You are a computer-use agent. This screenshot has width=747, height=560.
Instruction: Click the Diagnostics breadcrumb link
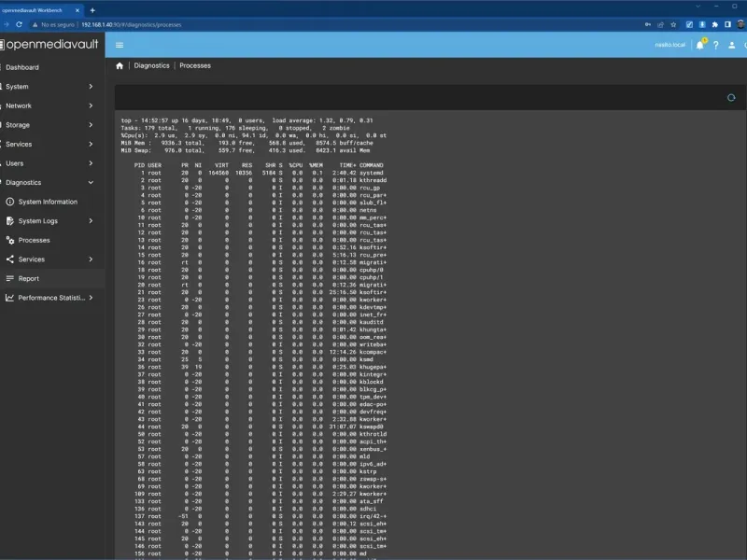click(151, 65)
